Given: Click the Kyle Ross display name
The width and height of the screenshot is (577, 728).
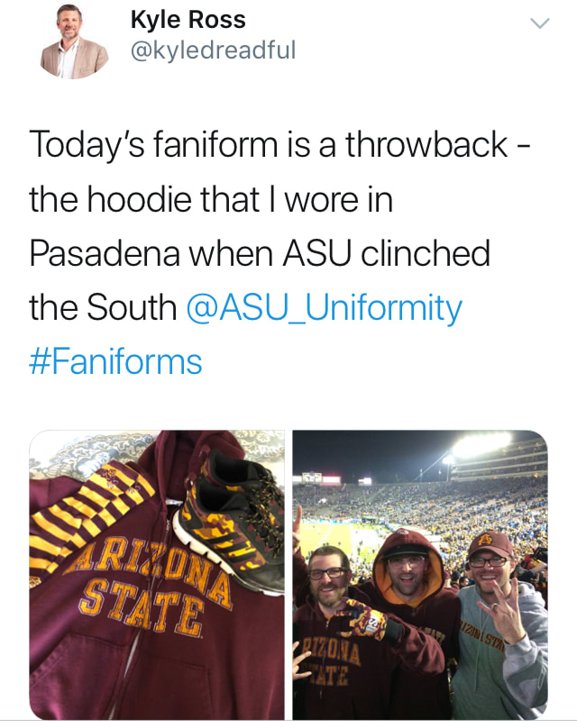Looking at the screenshot, I should pyautogui.click(x=188, y=20).
